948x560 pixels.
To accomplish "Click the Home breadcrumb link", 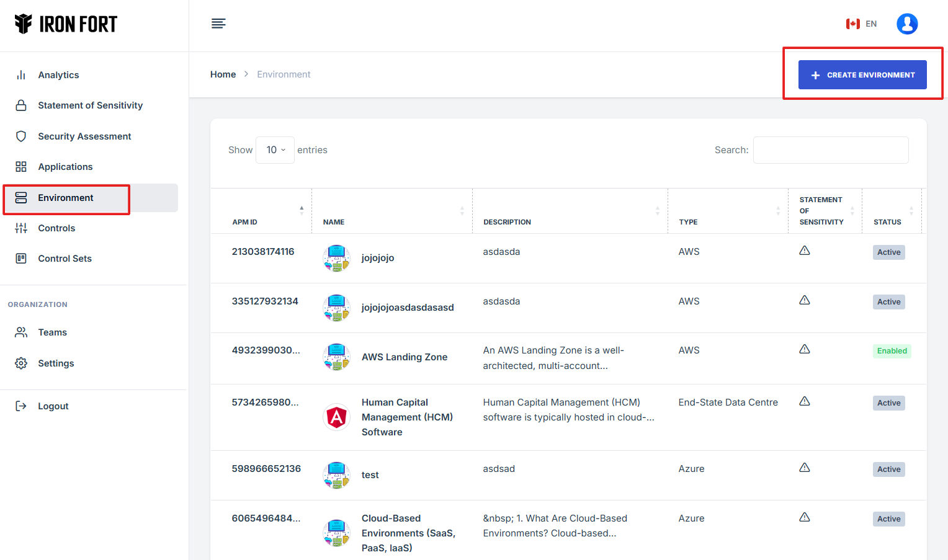I will pos(223,74).
